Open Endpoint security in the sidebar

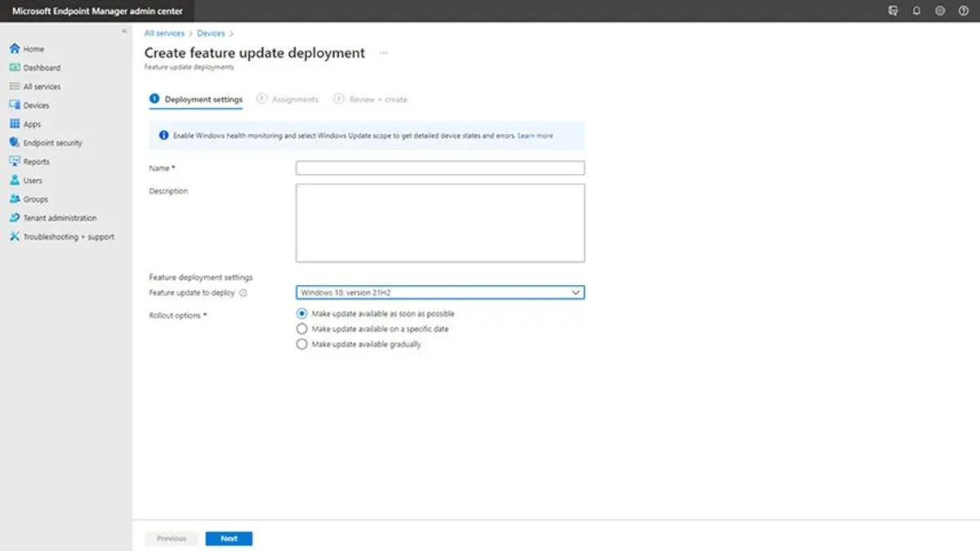46,143
